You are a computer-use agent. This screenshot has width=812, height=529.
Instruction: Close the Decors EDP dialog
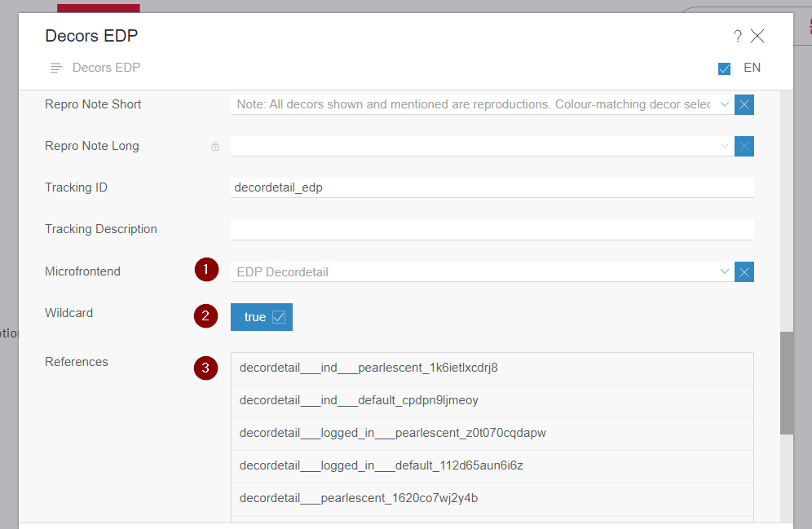pos(757,36)
